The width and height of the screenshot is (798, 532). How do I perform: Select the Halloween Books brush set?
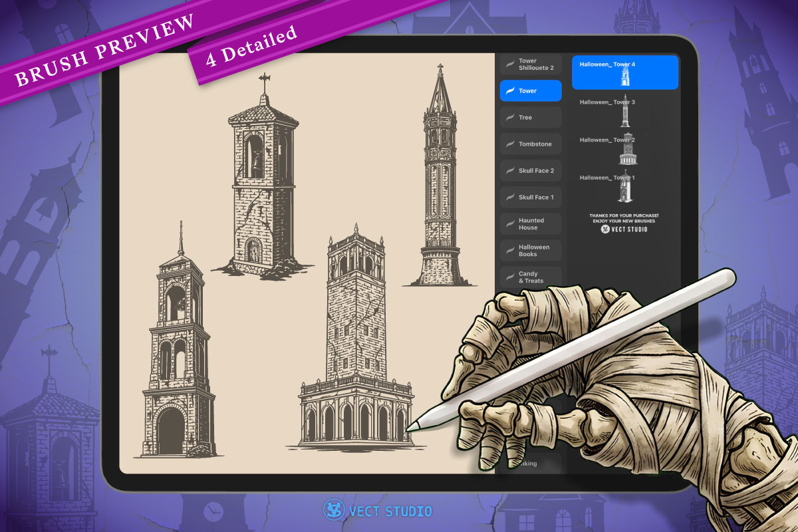point(531,250)
